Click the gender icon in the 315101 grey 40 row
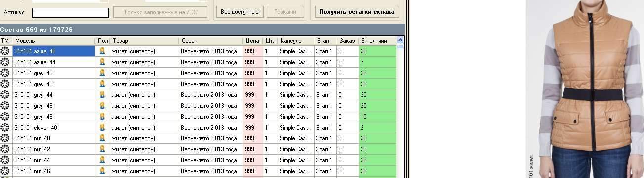The height and width of the screenshot is (178, 644). pyautogui.click(x=102, y=73)
